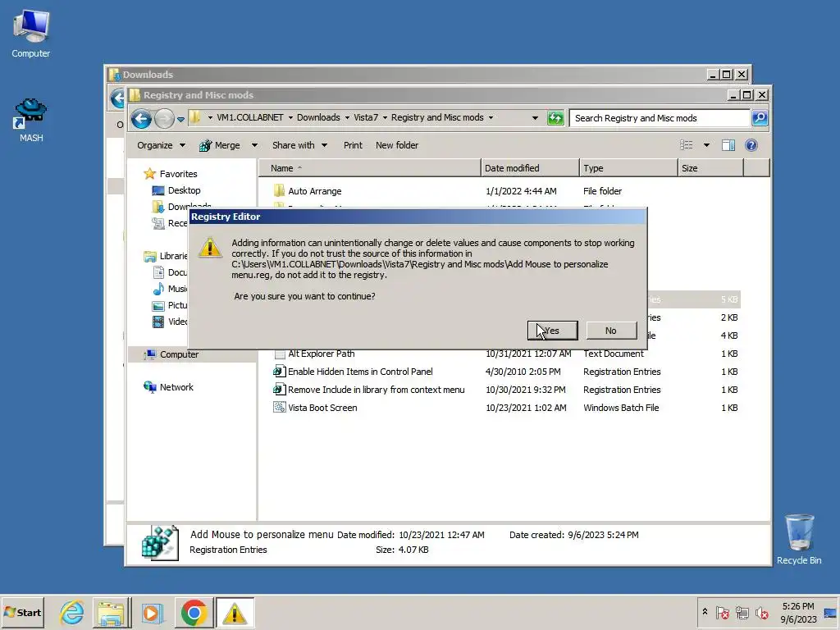
Task: Open the Computer desktop icon
Action: (30, 34)
